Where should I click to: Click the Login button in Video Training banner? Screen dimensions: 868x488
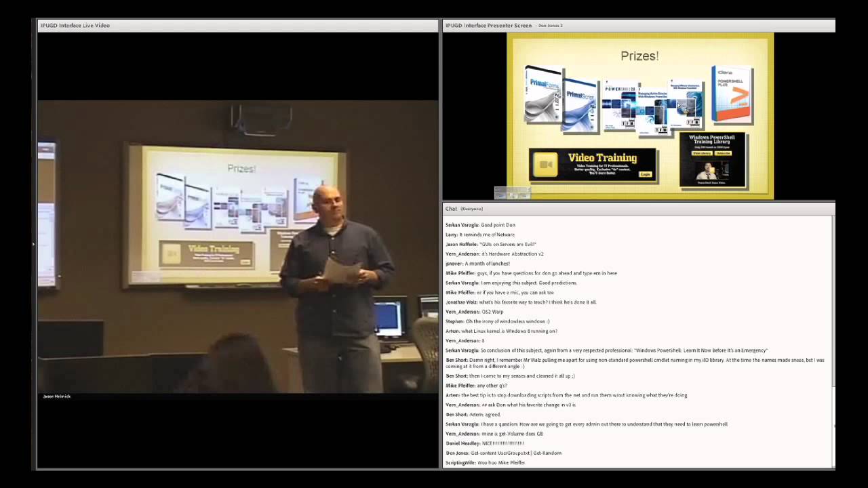click(645, 174)
